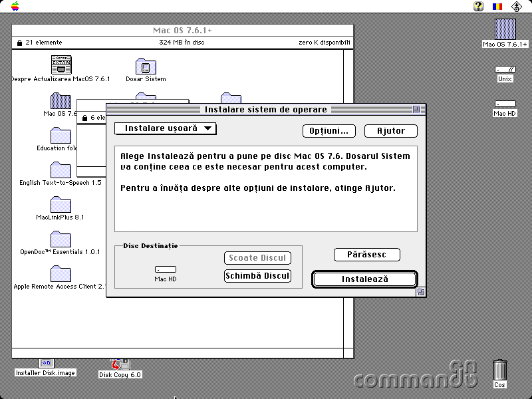Click the '324 MB în disc' text
Screen dimensions: 532x399
(182, 43)
